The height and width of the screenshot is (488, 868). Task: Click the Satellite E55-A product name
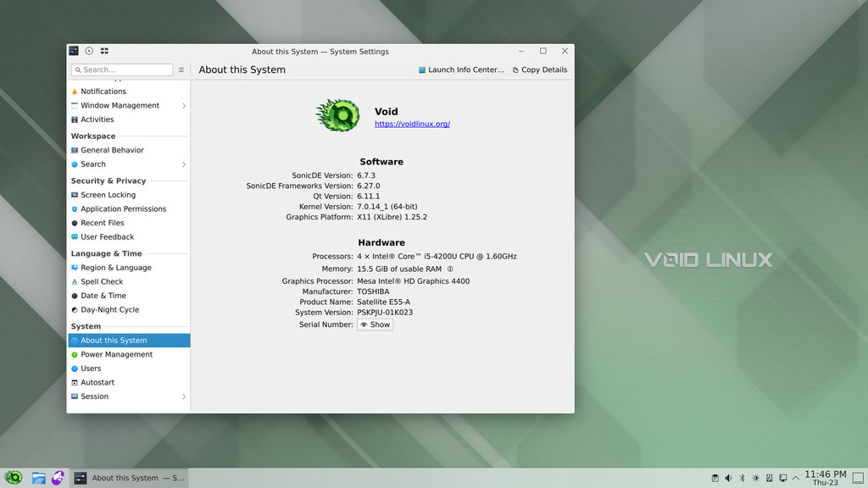click(x=384, y=302)
